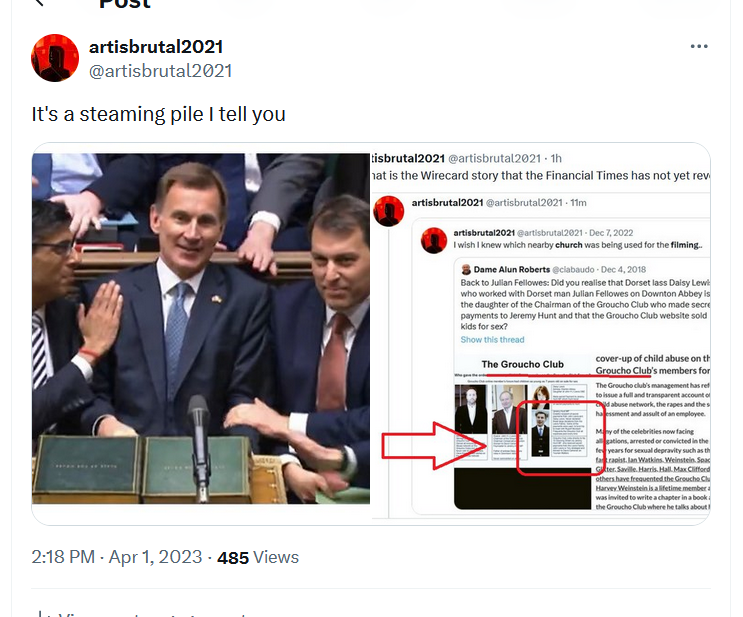Click the back arrow beside Post
The image size is (743, 617).
(x=39, y=3)
